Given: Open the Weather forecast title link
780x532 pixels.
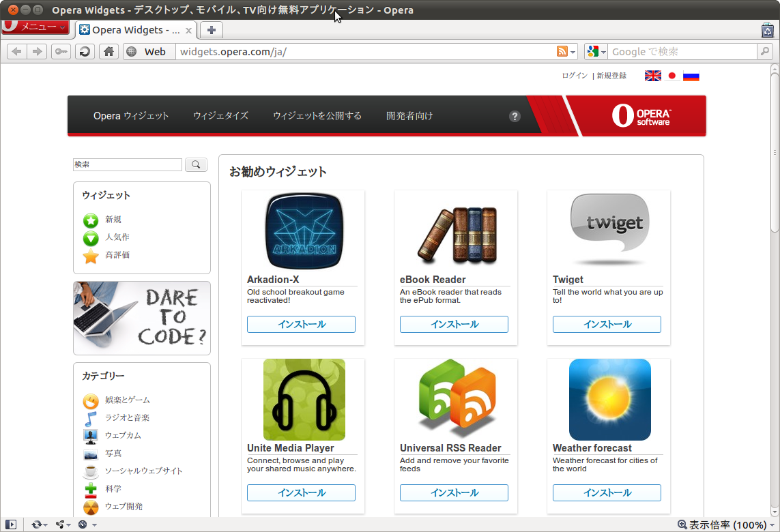Looking at the screenshot, I should (592, 448).
